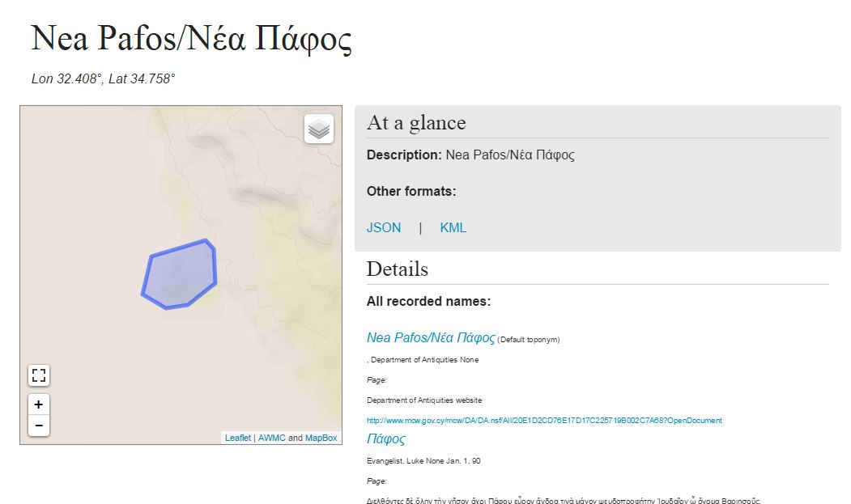Download the JSON format
851x504 pixels.
(x=384, y=227)
